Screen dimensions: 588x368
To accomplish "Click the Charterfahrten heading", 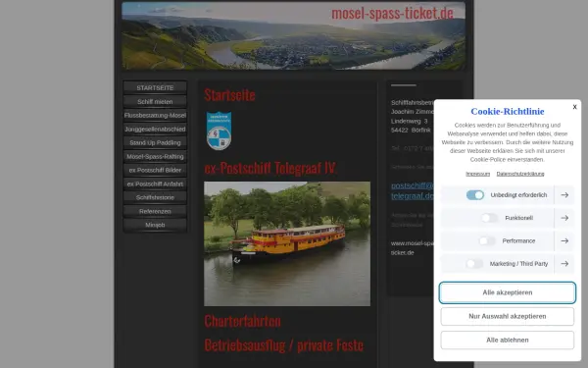I will 242,321.
